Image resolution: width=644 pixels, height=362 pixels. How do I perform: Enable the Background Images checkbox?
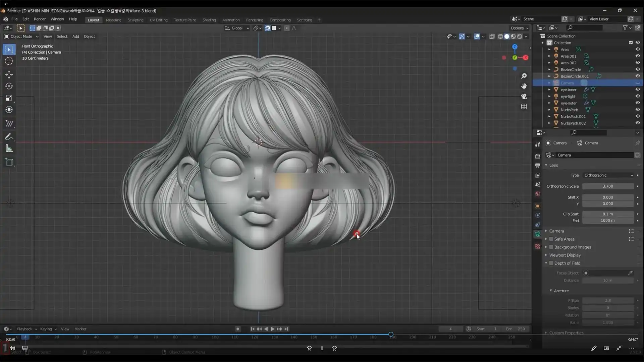click(551, 247)
